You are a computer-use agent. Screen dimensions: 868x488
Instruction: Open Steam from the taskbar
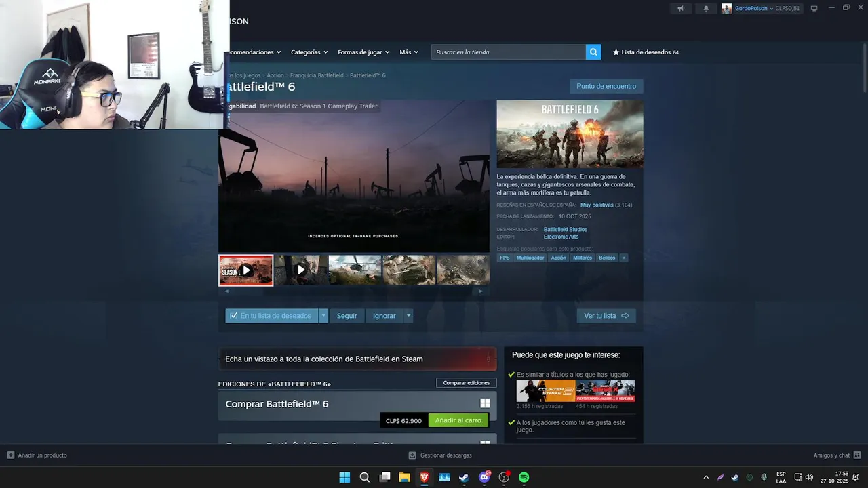click(464, 477)
